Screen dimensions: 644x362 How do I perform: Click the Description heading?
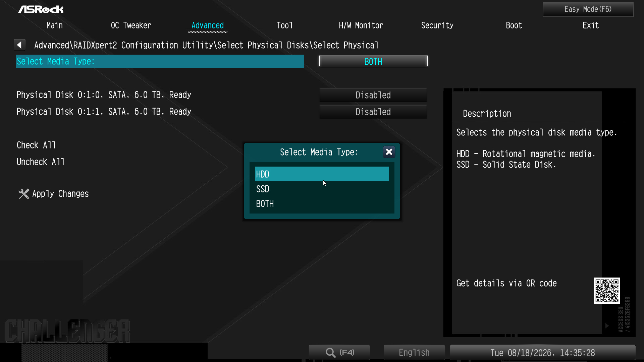(487, 114)
